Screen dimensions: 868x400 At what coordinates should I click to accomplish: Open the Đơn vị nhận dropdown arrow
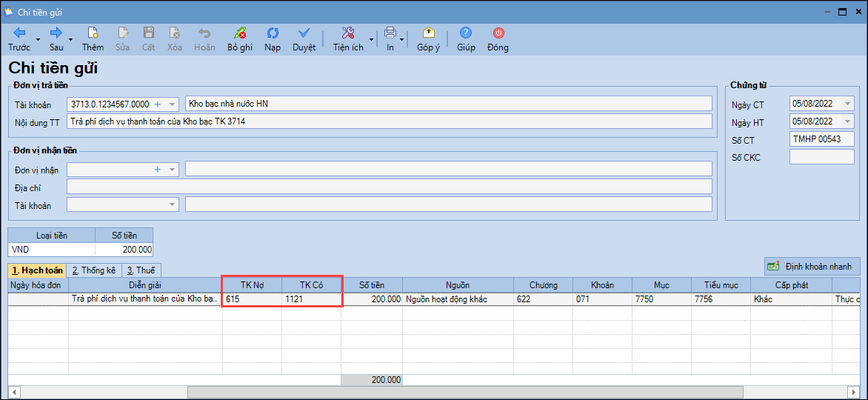point(173,170)
